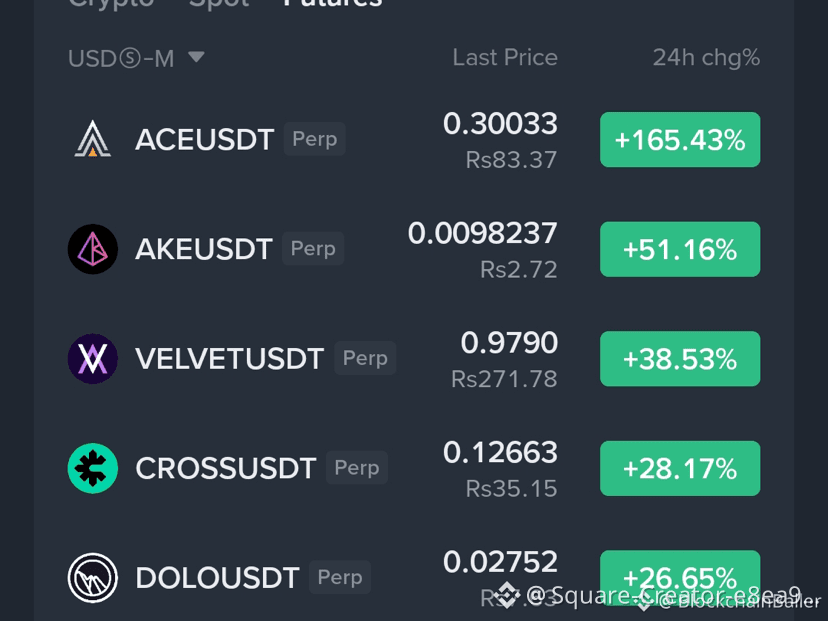Toggle the +51.16% change badge
Viewport: 828px width, 621px height.
[x=680, y=249]
